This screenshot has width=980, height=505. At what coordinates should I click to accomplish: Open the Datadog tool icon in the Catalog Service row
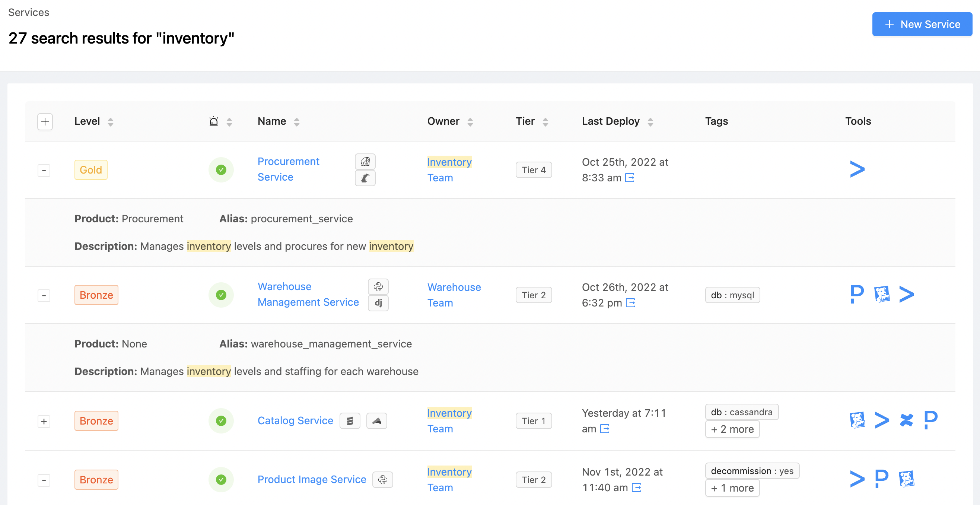[x=857, y=420]
